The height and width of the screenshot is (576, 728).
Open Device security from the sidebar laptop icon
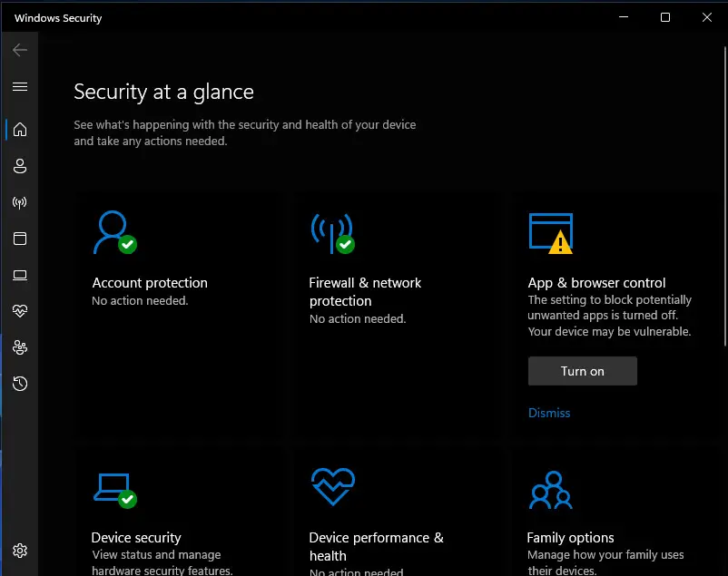20,275
